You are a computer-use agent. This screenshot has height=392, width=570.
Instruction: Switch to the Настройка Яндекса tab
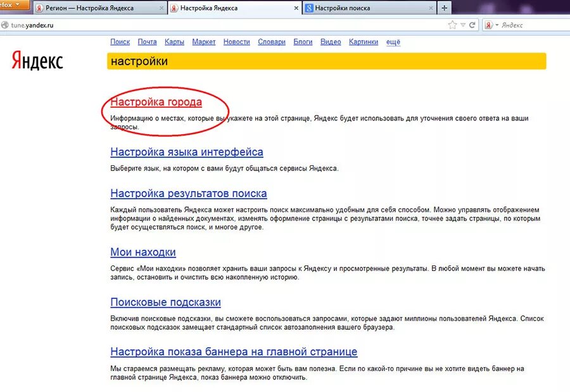click(x=234, y=8)
